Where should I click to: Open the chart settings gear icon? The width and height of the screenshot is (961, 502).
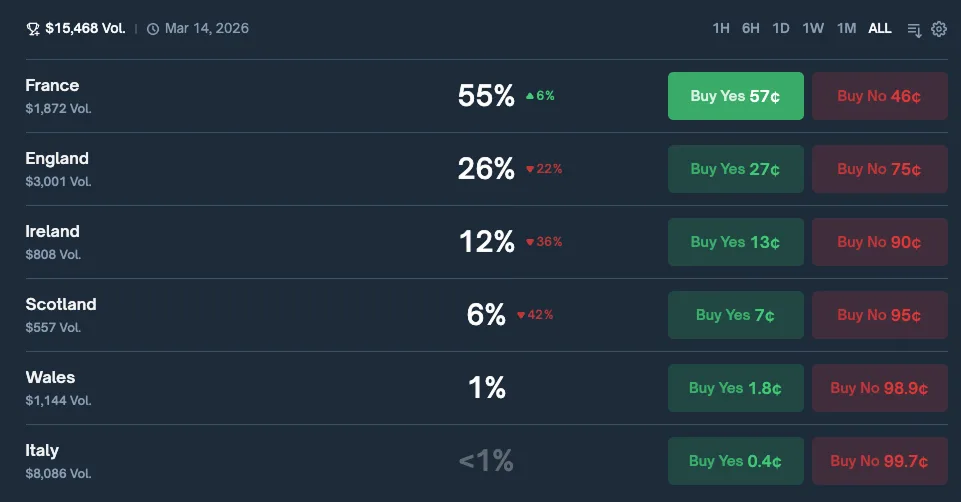939,29
